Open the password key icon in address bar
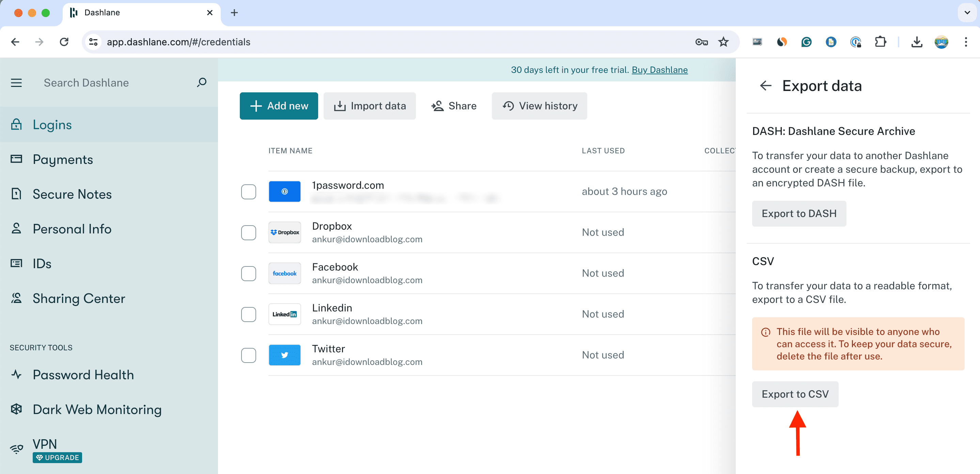The image size is (980, 474). [701, 42]
